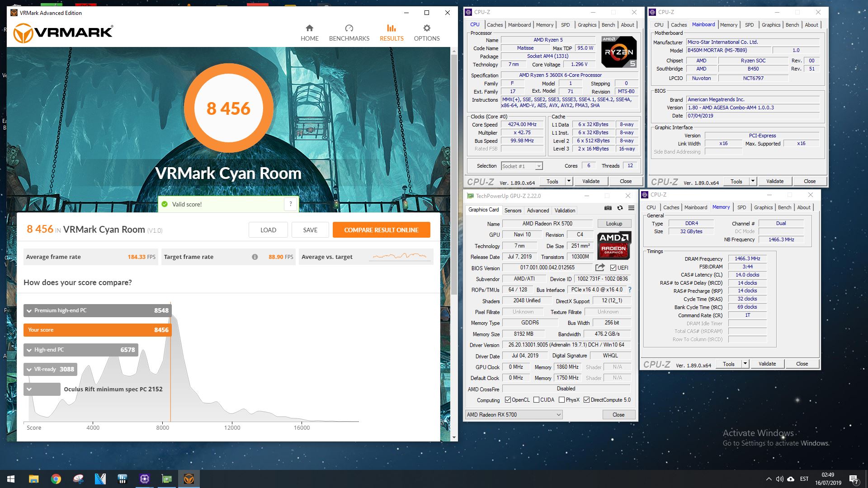Click the valid score help question mark

pos(291,204)
